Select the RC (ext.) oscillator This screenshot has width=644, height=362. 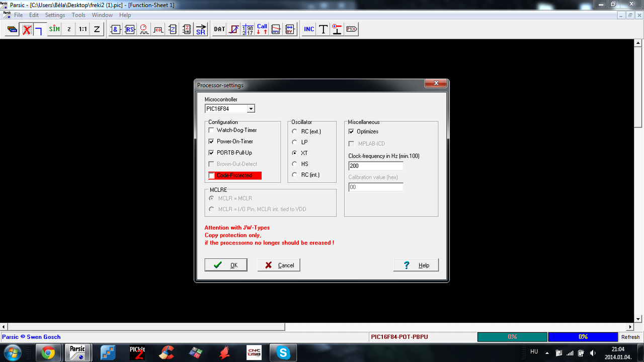(x=294, y=131)
